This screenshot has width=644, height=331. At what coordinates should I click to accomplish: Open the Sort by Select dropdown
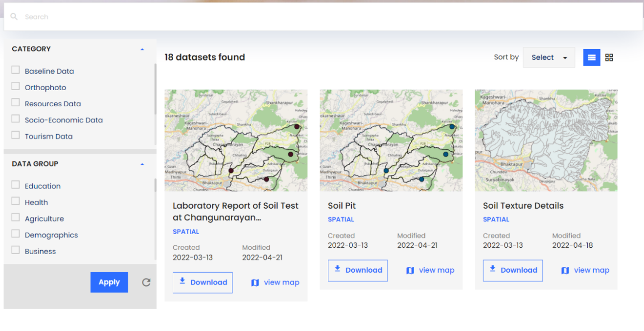pyautogui.click(x=549, y=57)
